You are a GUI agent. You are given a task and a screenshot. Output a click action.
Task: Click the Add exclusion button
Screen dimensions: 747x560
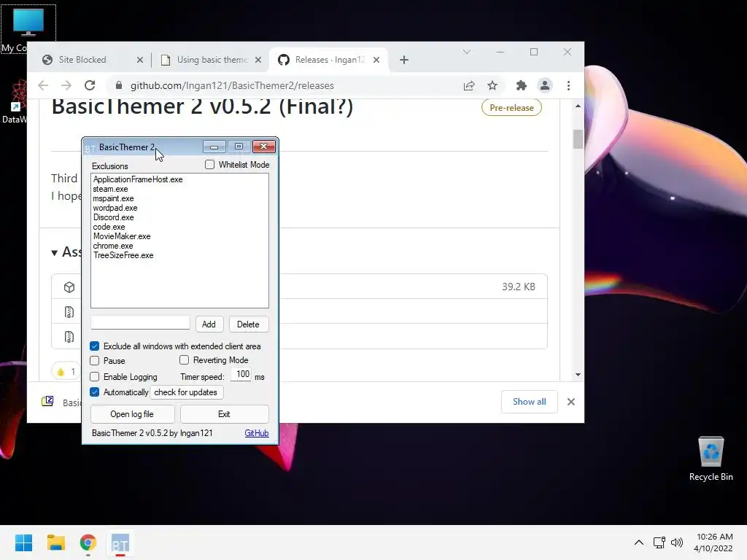coord(209,324)
